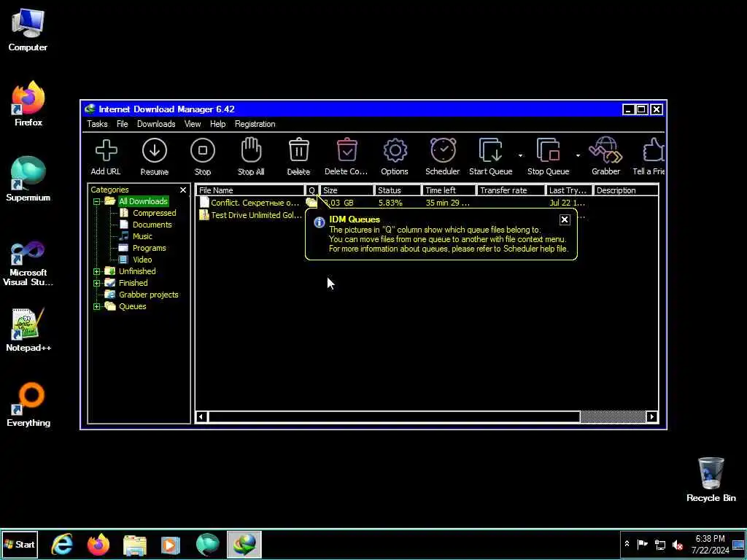
Task: Select the Documents category
Action: pos(152,225)
